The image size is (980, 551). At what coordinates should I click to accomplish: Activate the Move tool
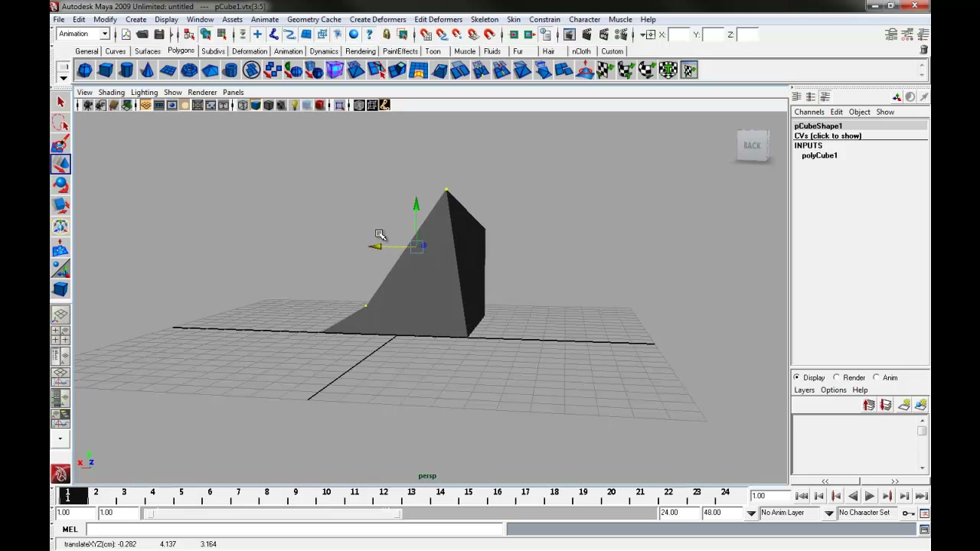pyautogui.click(x=60, y=164)
